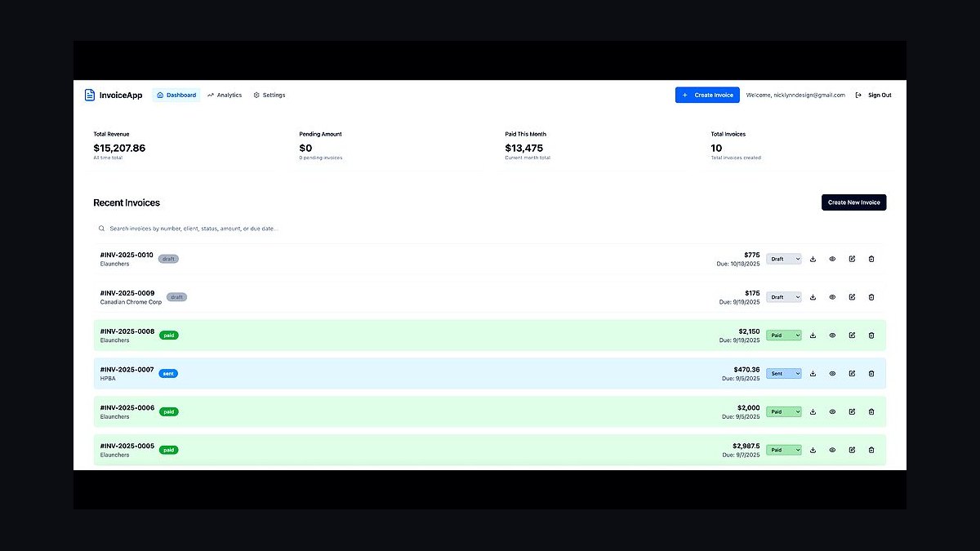Download invoice #INV-2025-0010
This screenshot has height=551, width=980.
pyautogui.click(x=813, y=259)
